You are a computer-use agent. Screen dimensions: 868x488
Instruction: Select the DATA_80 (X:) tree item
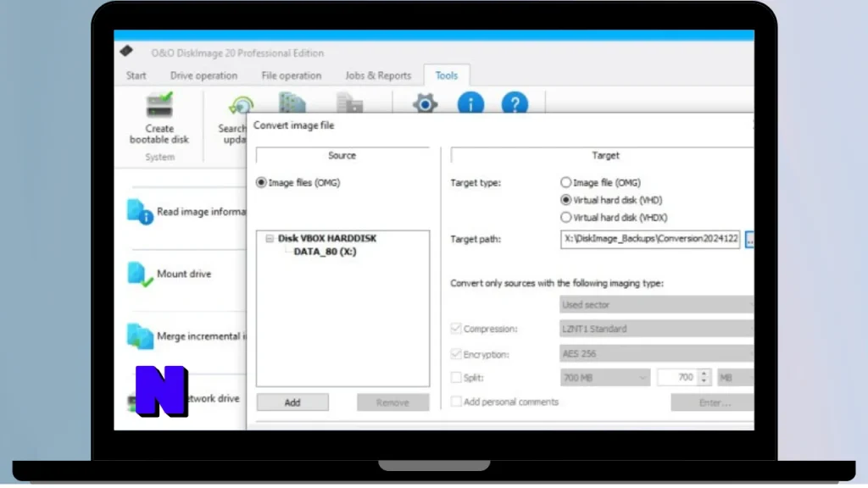325,252
